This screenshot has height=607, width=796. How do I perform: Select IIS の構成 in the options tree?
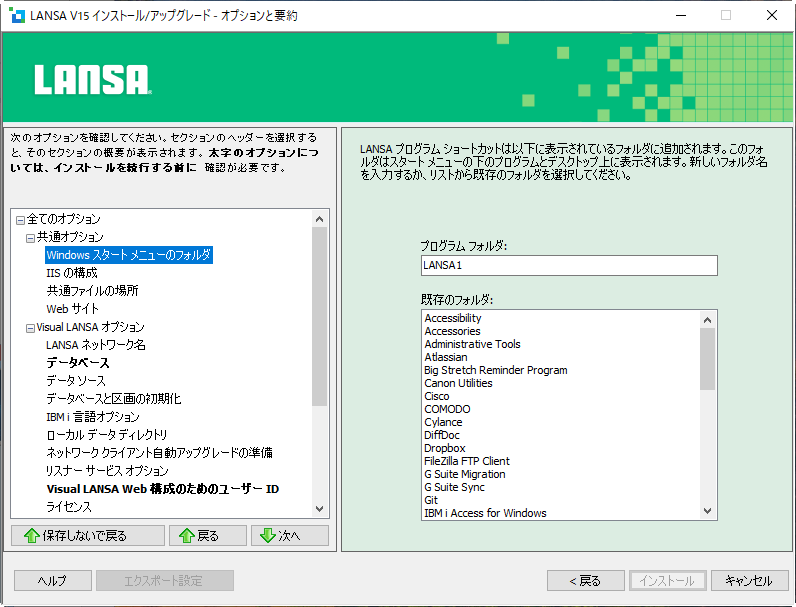click(x=72, y=273)
